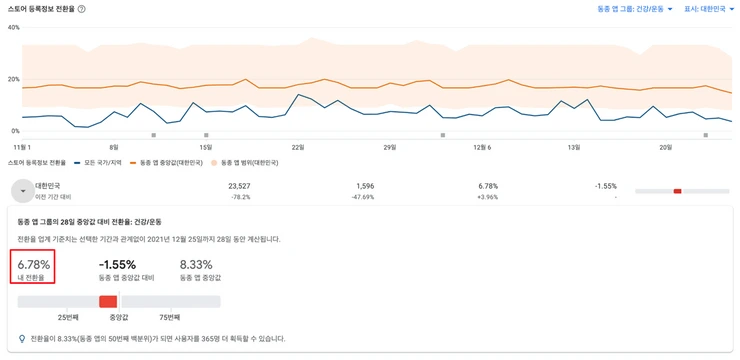The width and height of the screenshot is (740, 360).
Task: Click the help icon beside 스토어 등록정보 전환율
Action: (81, 9)
